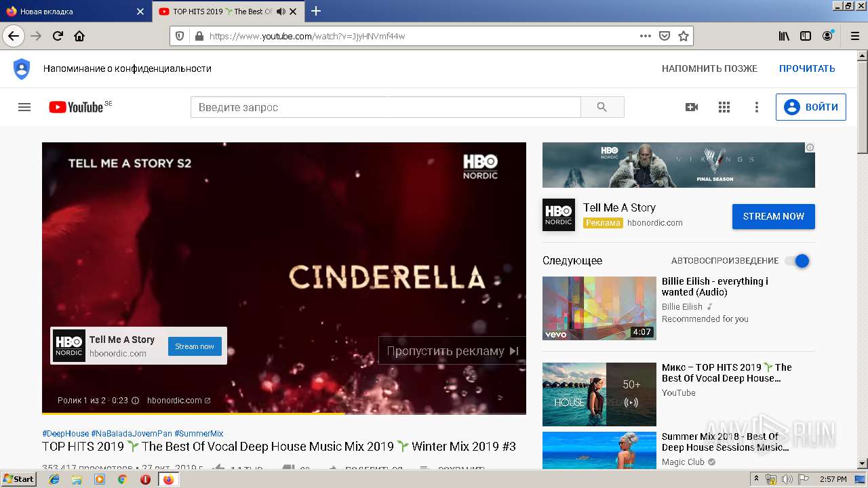The width and height of the screenshot is (868, 488).
Task: Open the page actions three-dot menu
Action: click(x=645, y=36)
